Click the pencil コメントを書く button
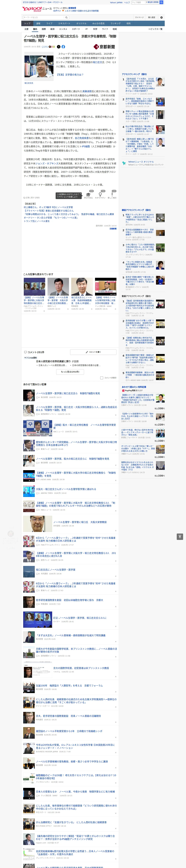The width and height of the screenshot is (186, 868). coord(93,352)
